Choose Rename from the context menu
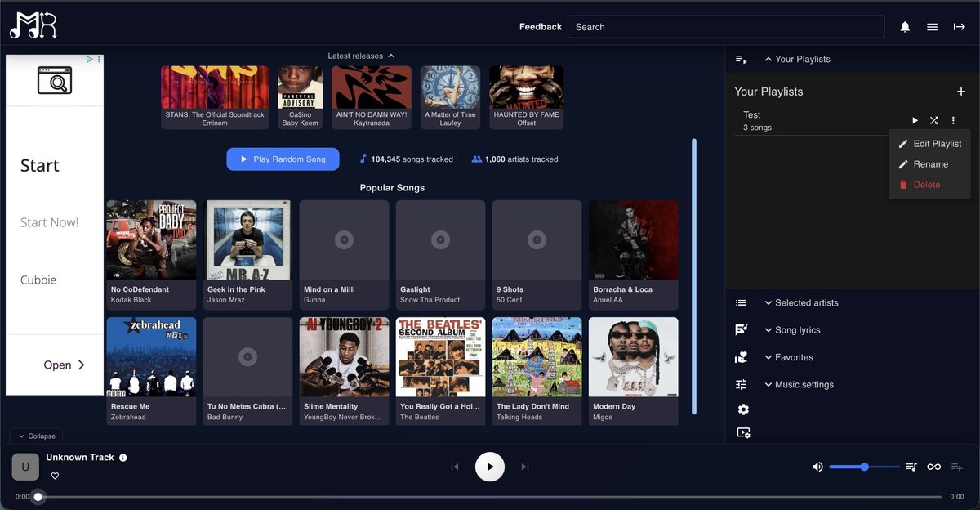The height and width of the screenshot is (510, 980). (x=929, y=164)
